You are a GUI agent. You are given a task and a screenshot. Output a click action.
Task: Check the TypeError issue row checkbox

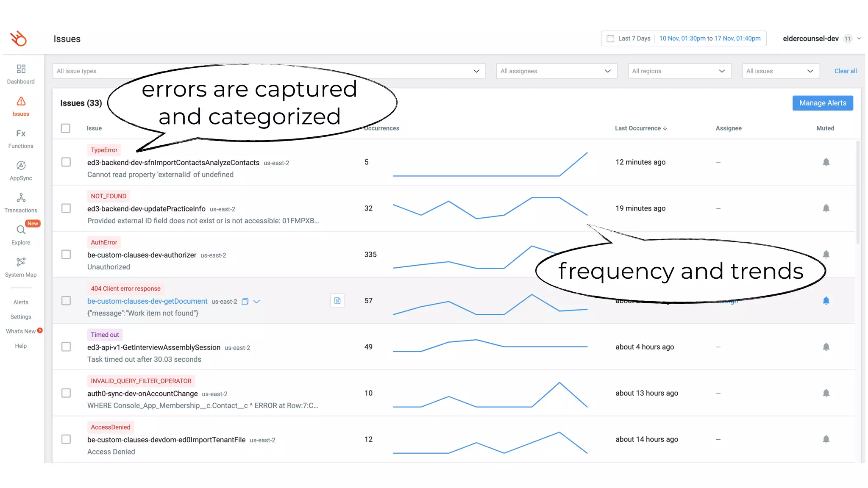coord(66,162)
